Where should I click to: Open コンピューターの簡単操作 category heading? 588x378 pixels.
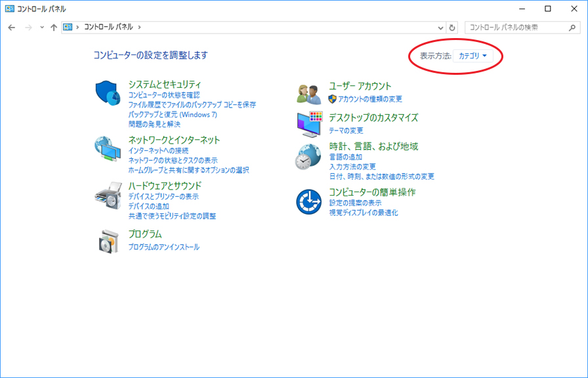pos(372,192)
